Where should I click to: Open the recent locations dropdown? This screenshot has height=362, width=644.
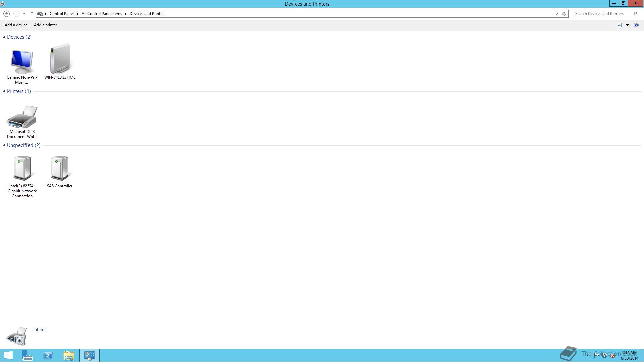[24, 14]
